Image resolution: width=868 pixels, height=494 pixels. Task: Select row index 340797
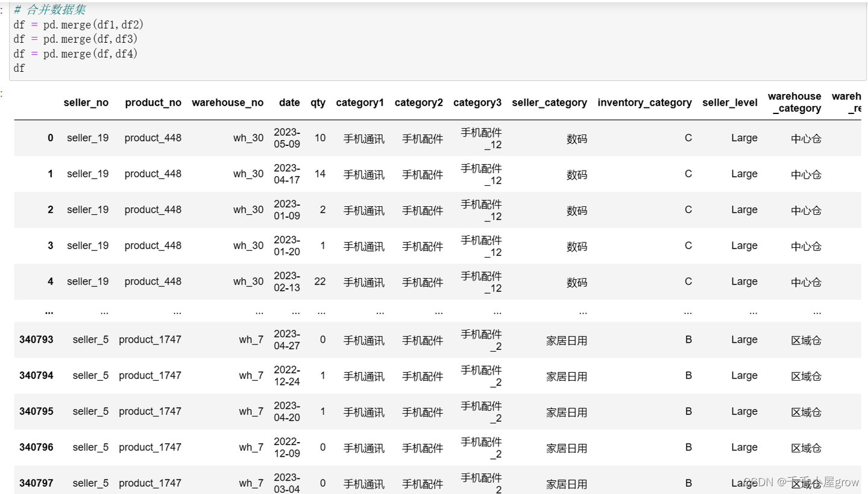click(x=36, y=483)
